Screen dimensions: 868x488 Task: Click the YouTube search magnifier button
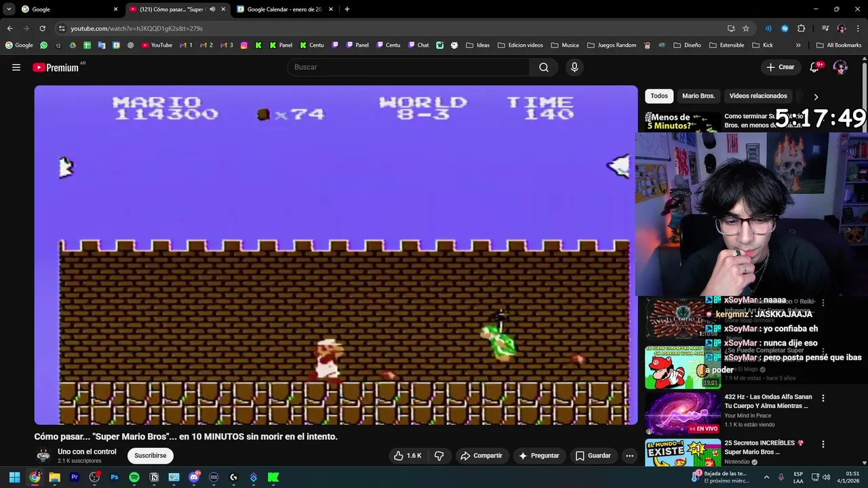[544, 67]
